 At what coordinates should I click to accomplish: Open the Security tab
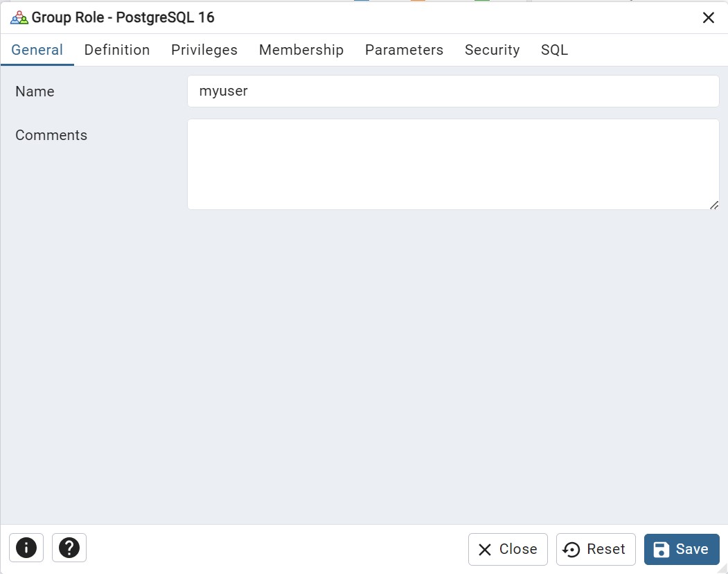point(492,50)
